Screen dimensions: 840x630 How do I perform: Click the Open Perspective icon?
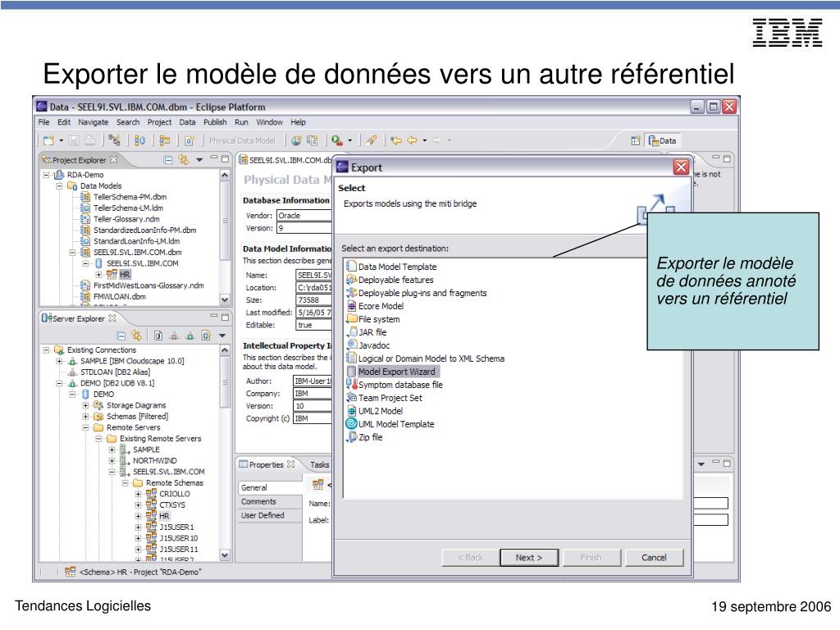636,140
